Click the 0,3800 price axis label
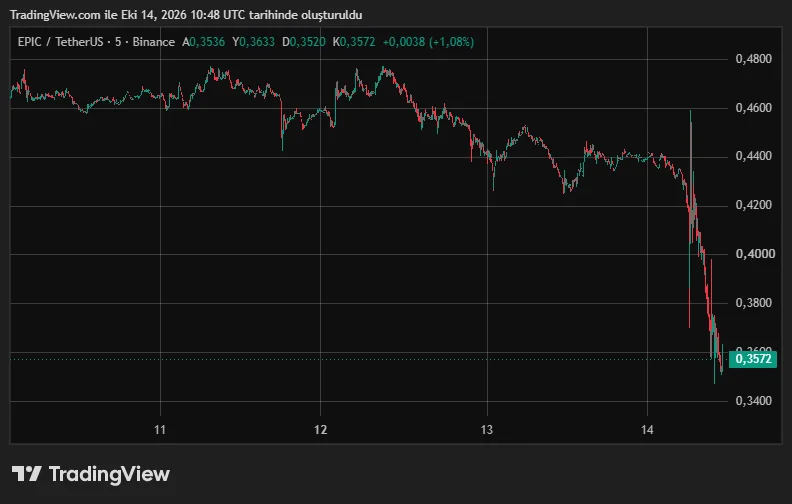Image resolution: width=792 pixels, height=504 pixels. point(754,303)
